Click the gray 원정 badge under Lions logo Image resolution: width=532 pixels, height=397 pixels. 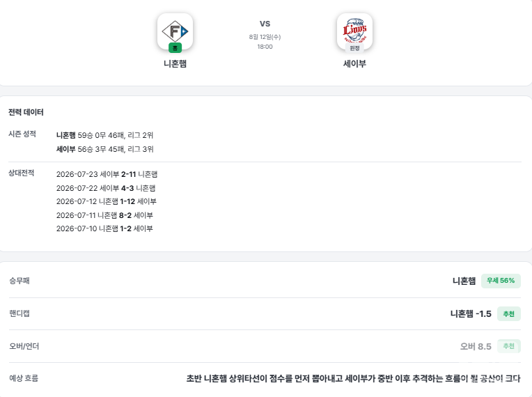click(354, 48)
